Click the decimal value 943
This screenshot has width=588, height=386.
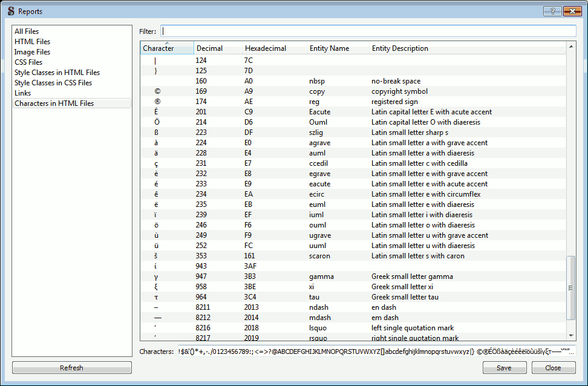point(201,266)
